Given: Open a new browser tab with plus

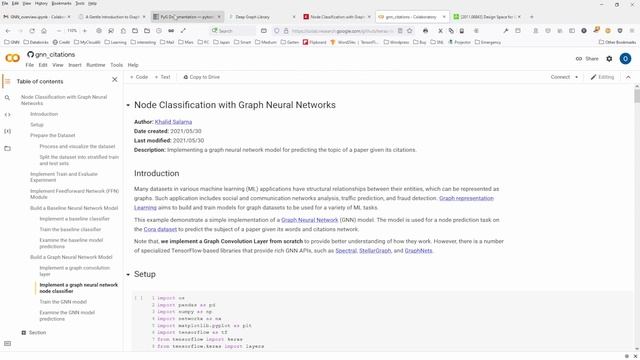Looking at the screenshot, I should point(531,17).
